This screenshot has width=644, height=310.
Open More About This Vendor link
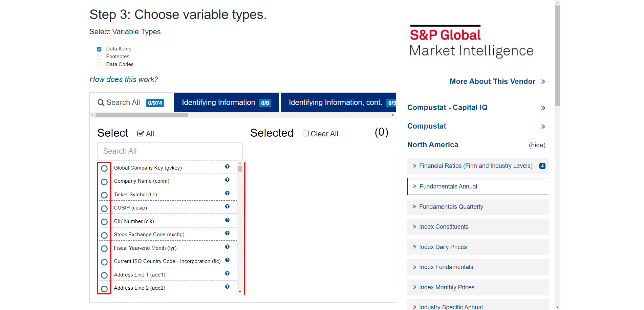(x=492, y=82)
